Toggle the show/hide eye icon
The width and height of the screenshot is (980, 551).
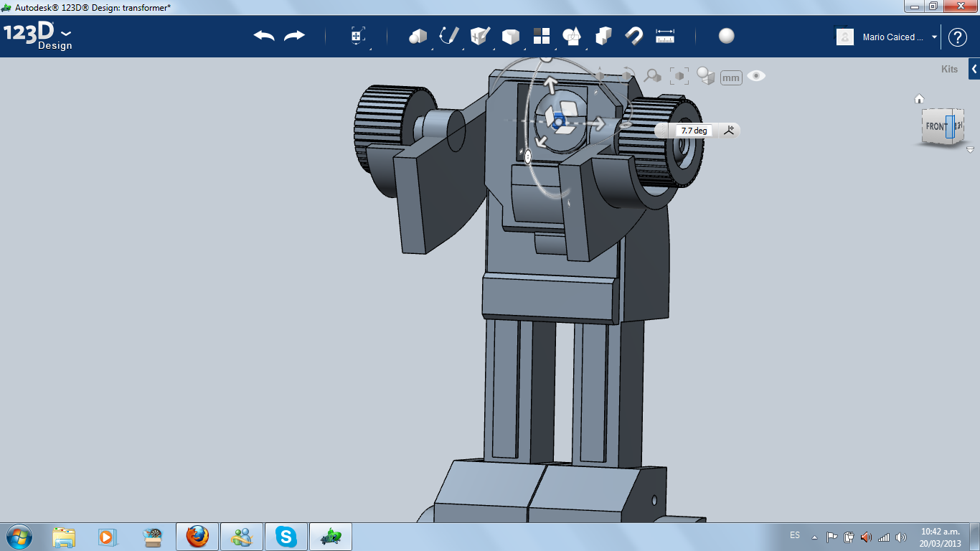tap(756, 76)
